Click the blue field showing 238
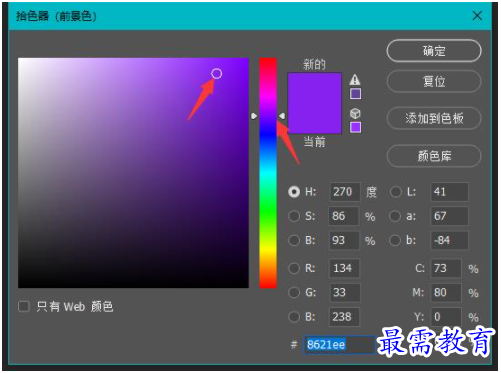The width and height of the screenshot is (501, 373). (x=344, y=316)
